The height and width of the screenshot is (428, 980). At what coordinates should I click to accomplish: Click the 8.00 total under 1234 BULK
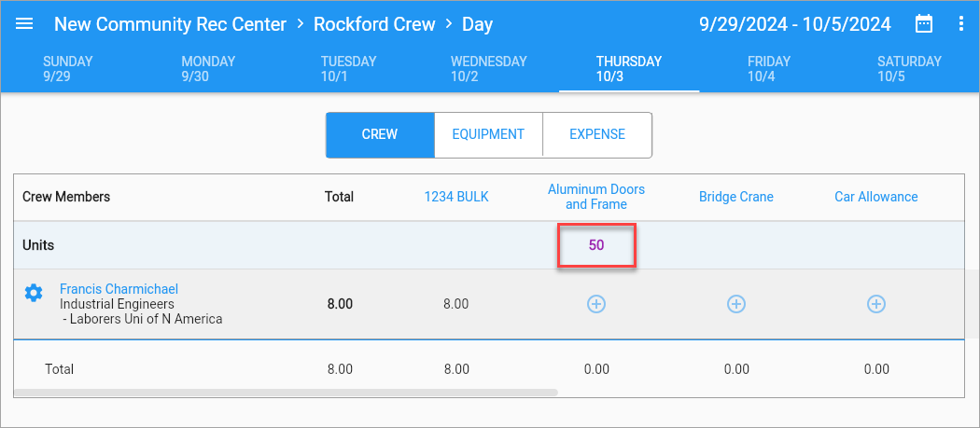[456, 369]
